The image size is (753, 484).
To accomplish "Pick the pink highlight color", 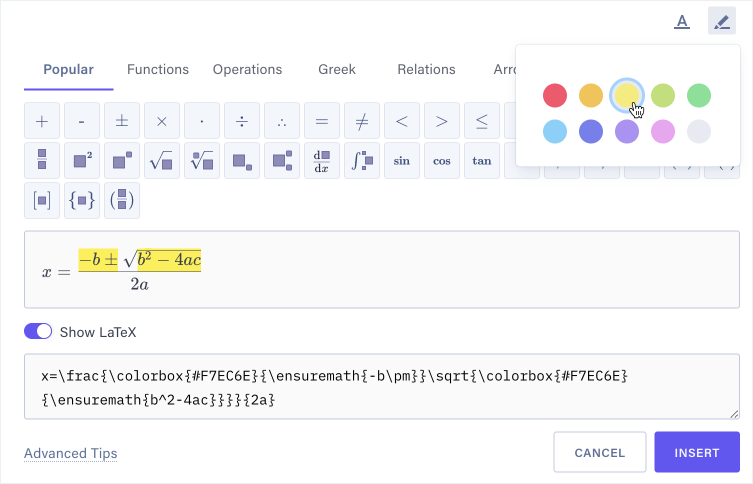I will coord(663,131).
